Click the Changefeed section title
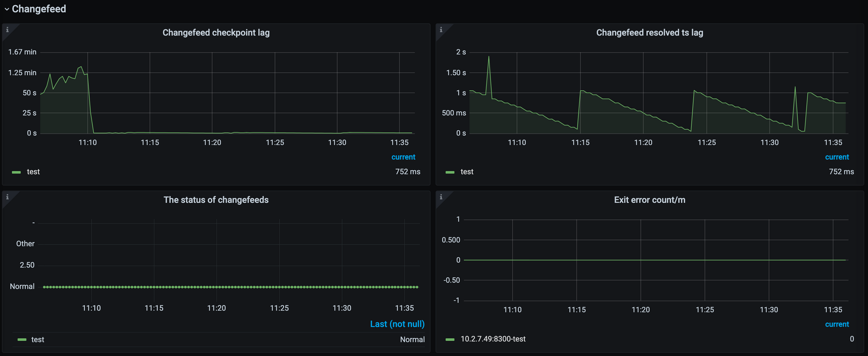 click(39, 9)
